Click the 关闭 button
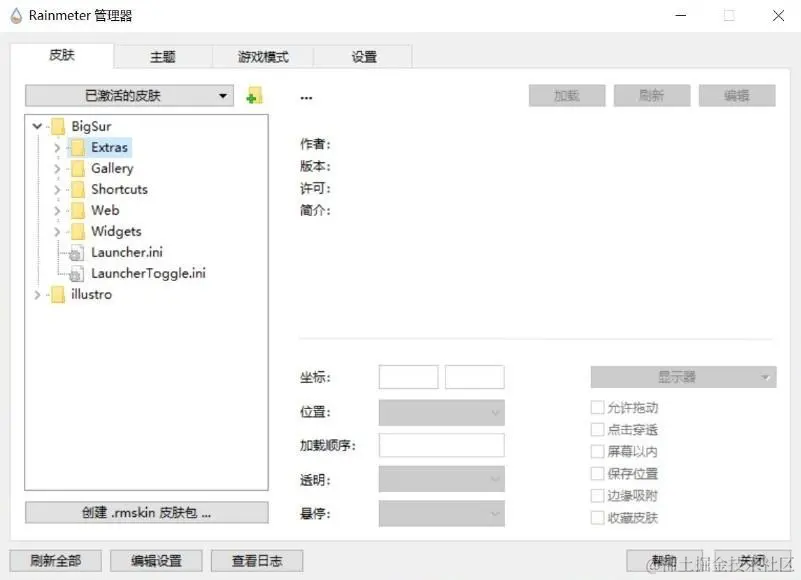 (x=752, y=561)
